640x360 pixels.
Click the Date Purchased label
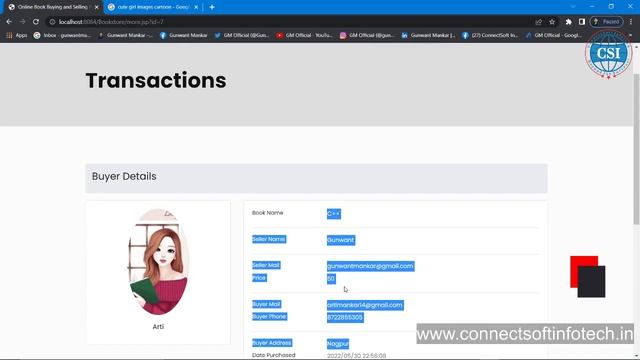[273, 355]
